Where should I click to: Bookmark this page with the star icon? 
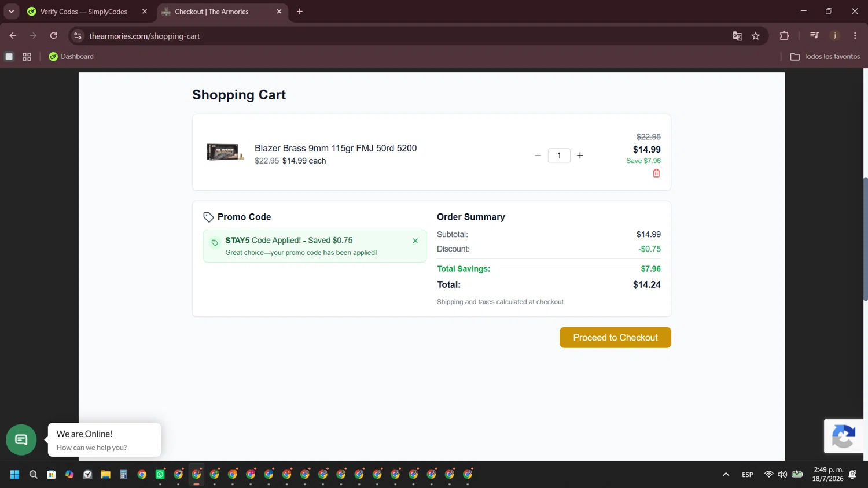[x=756, y=36]
